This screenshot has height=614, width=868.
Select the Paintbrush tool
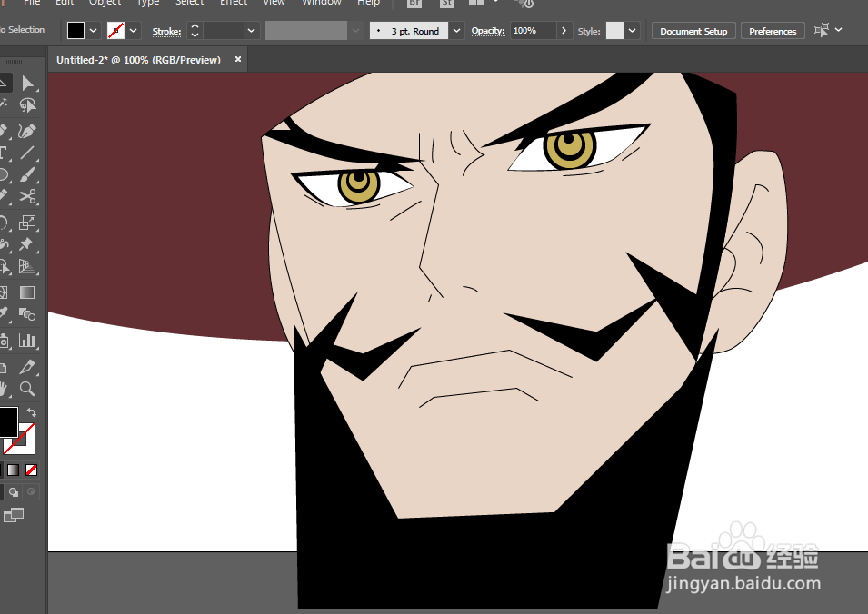tap(26, 174)
